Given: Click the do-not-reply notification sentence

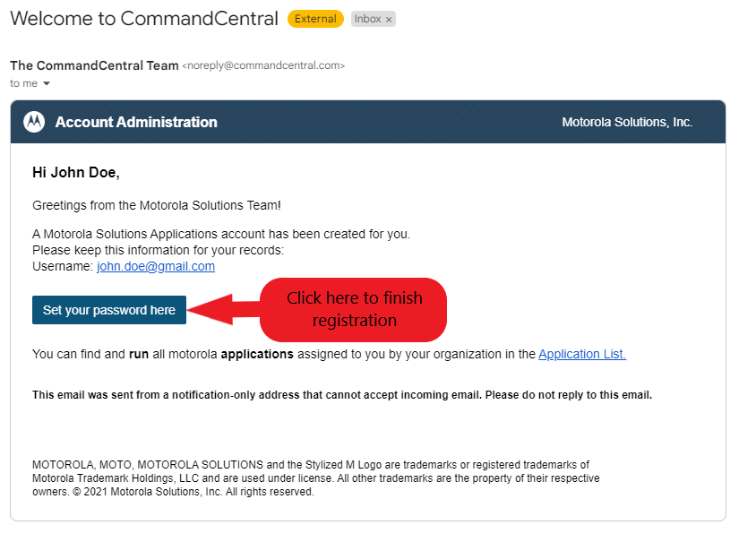Looking at the screenshot, I should point(342,395).
